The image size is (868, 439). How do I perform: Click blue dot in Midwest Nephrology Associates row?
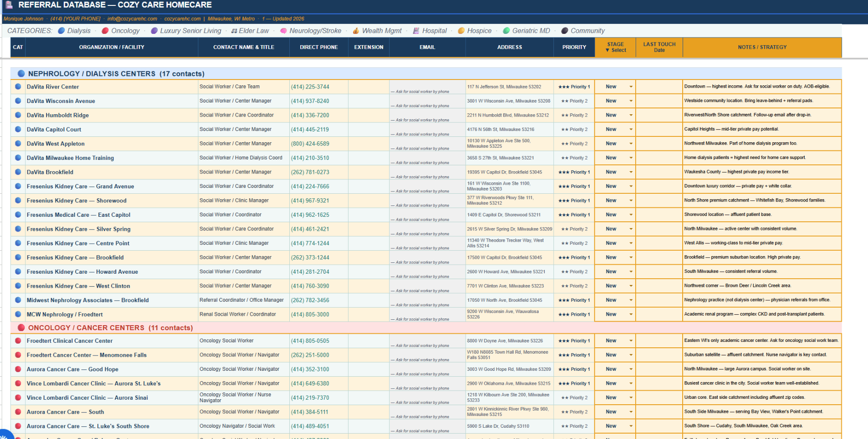pos(18,300)
